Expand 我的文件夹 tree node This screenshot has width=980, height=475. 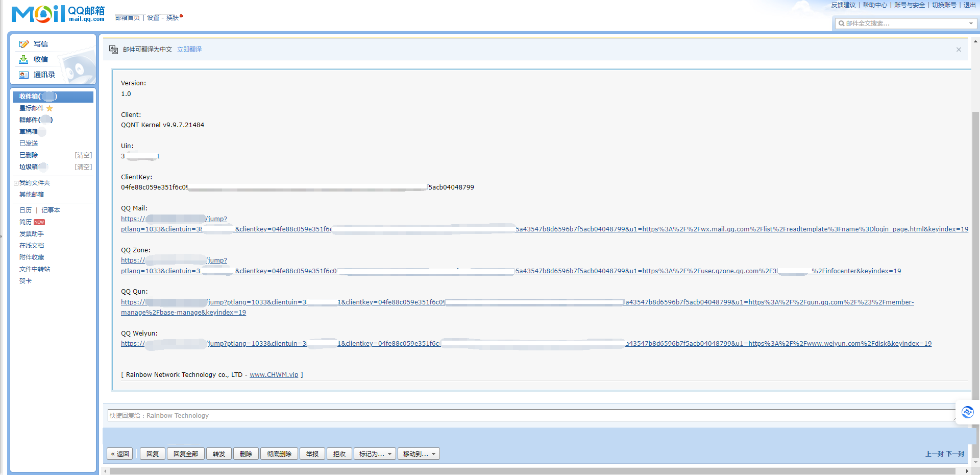[16, 183]
